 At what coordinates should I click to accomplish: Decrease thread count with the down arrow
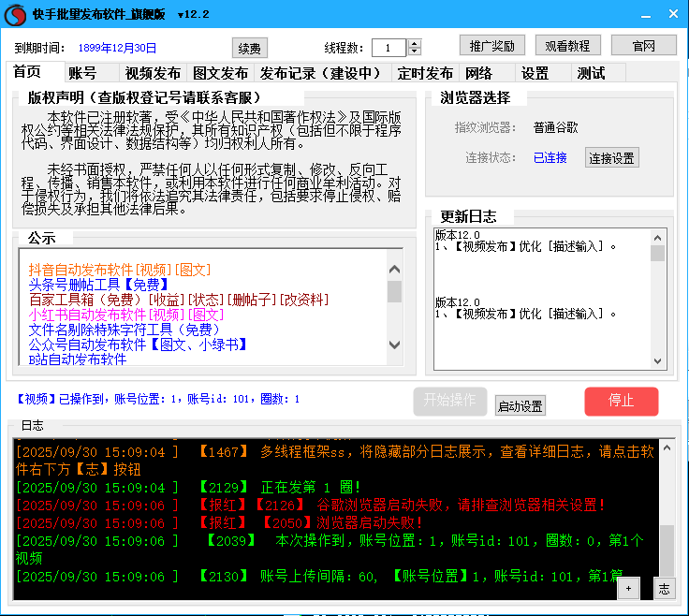tap(415, 51)
